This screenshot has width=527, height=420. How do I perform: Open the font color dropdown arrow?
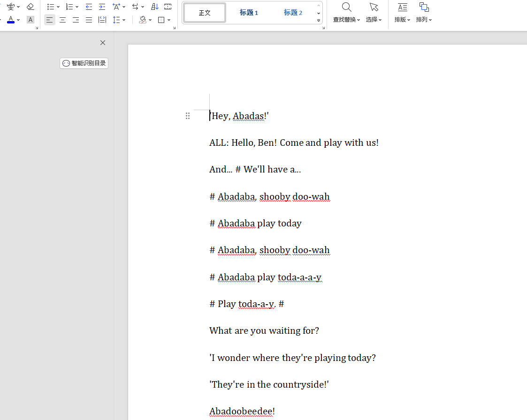(x=18, y=20)
